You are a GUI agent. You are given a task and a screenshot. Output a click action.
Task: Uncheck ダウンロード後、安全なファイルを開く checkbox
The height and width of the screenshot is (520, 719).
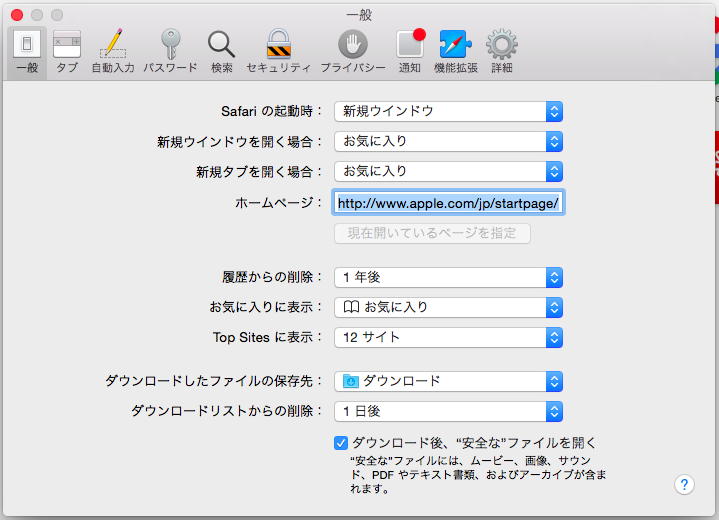coord(341,443)
